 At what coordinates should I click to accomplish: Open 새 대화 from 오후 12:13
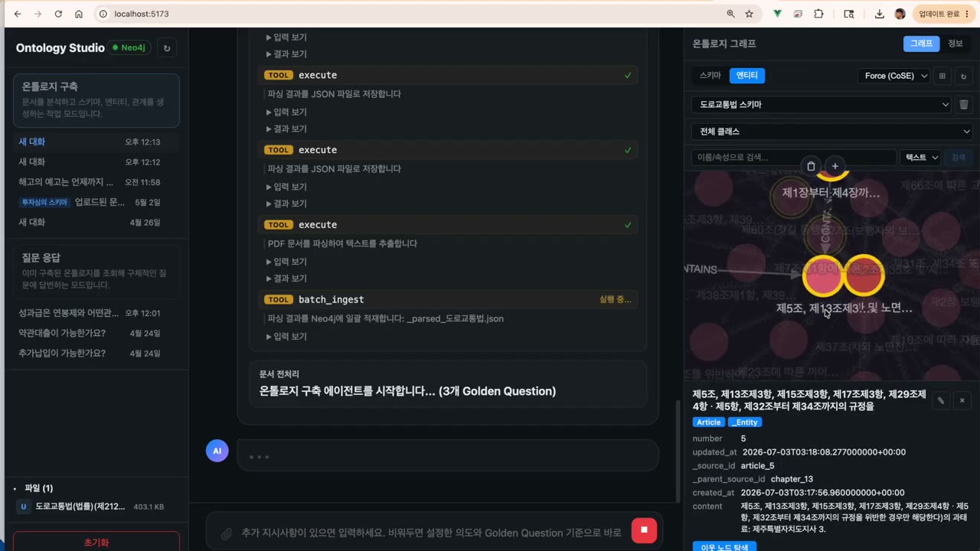tap(96, 142)
